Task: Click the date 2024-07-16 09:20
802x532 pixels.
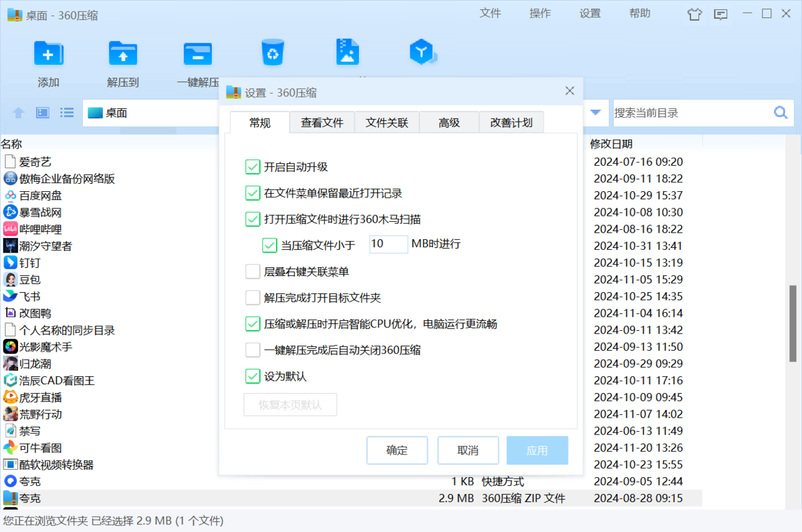Action: point(638,162)
